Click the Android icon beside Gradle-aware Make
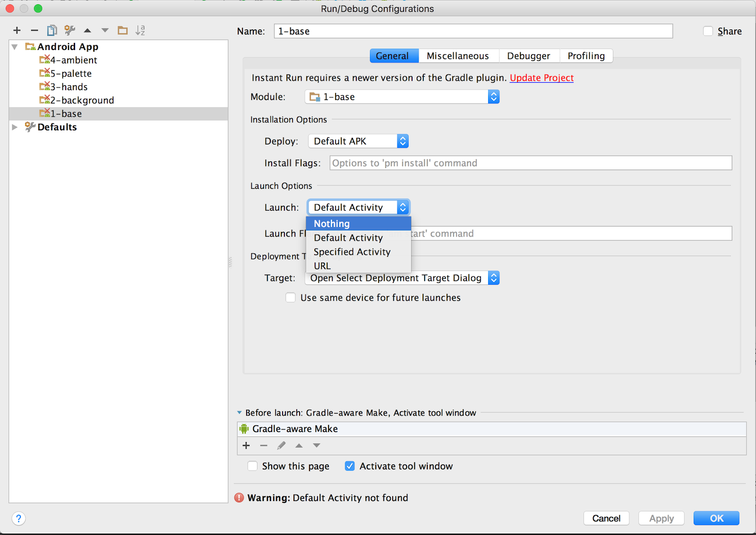This screenshot has height=535, width=756. click(x=244, y=429)
